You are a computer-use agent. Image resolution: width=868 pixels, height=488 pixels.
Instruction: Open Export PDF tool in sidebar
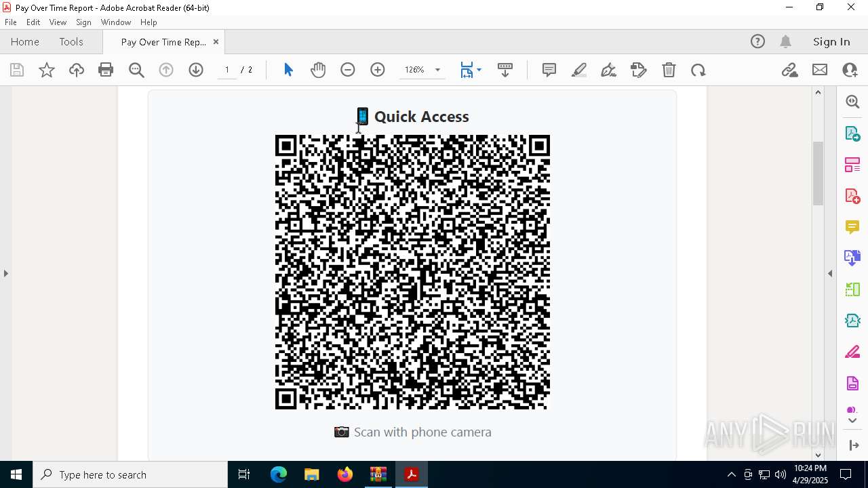click(852, 134)
